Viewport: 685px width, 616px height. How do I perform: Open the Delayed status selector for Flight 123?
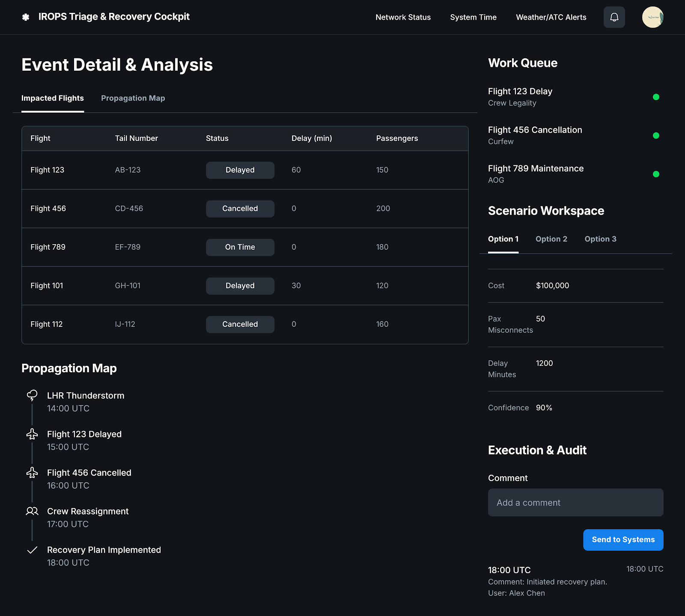240,170
